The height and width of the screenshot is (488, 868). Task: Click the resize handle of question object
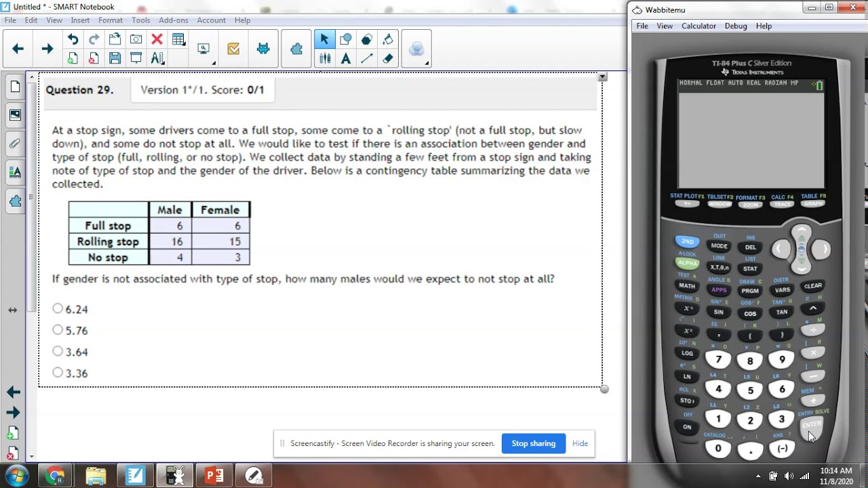[604, 389]
